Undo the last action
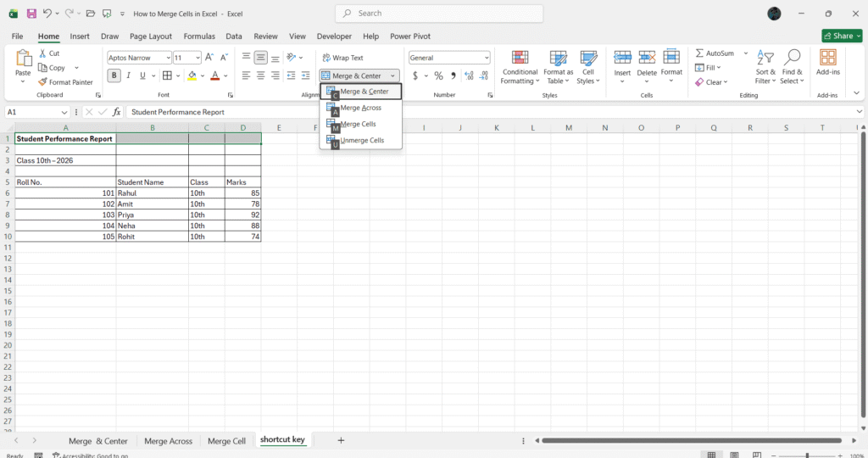 (47, 14)
